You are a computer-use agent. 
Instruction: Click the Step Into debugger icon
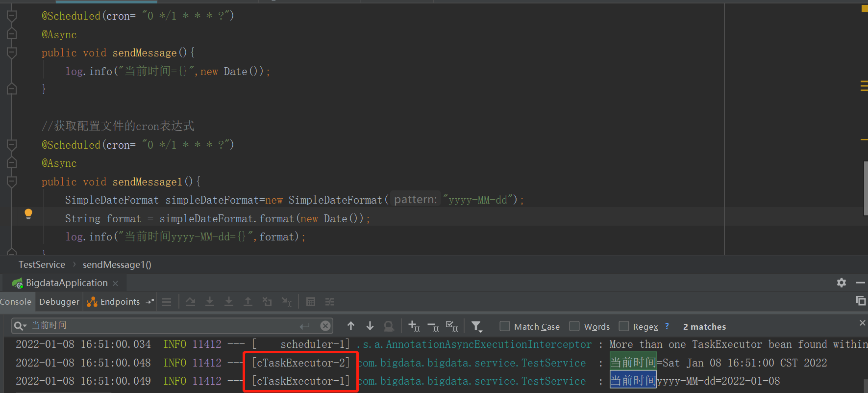click(x=210, y=302)
